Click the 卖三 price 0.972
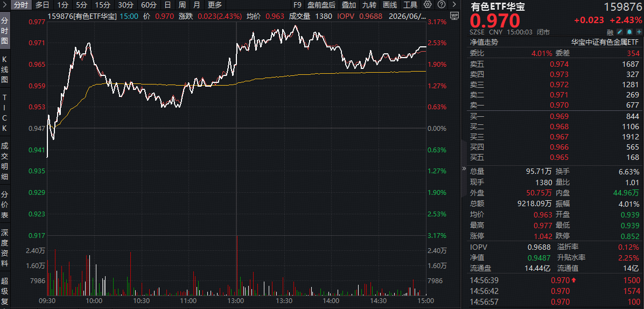Screen dimensions: 644x309 coord(559,85)
